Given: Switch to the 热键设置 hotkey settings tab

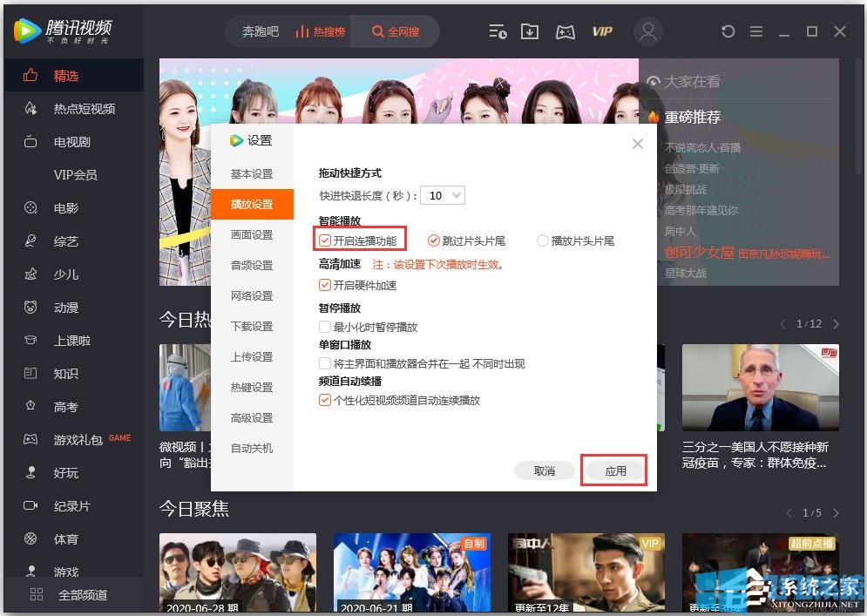Looking at the screenshot, I should pyautogui.click(x=251, y=387).
